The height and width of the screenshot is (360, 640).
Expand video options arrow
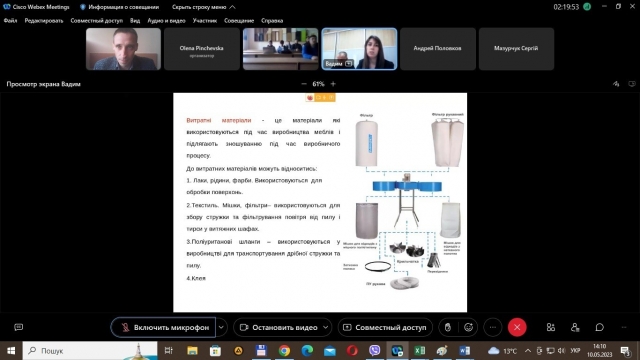[x=326, y=327]
